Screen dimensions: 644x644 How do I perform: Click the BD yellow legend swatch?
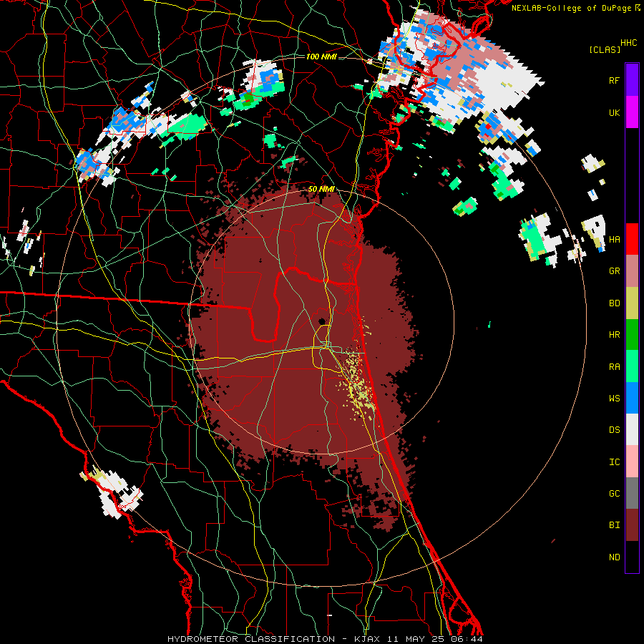[x=632, y=303]
